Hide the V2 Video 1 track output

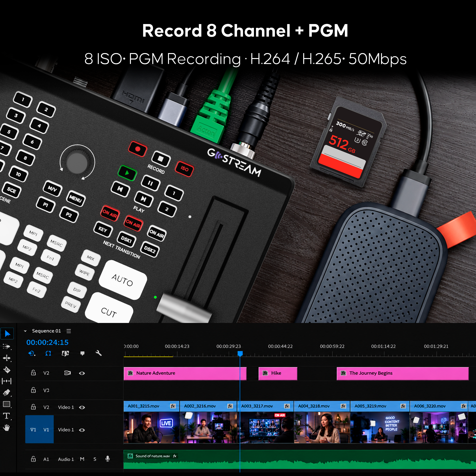[82, 407]
